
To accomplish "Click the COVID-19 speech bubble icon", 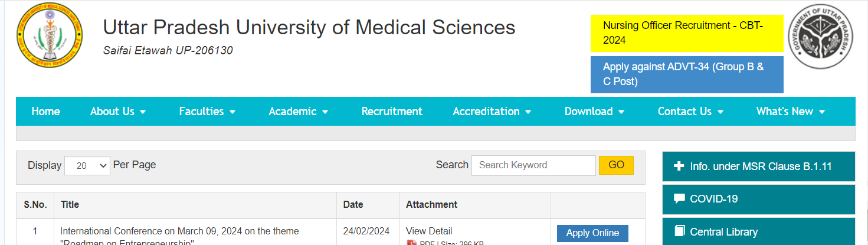I will tap(679, 199).
